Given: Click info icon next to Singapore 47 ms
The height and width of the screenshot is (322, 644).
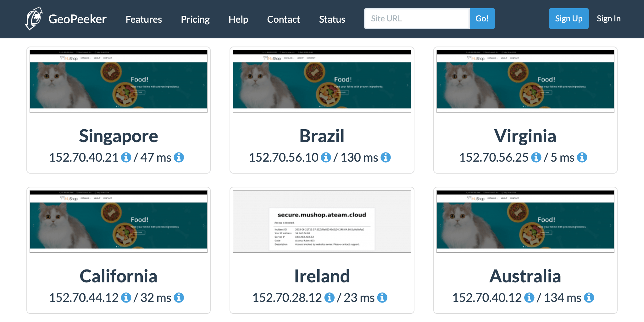Looking at the screenshot, I should [x=179, y=157].
